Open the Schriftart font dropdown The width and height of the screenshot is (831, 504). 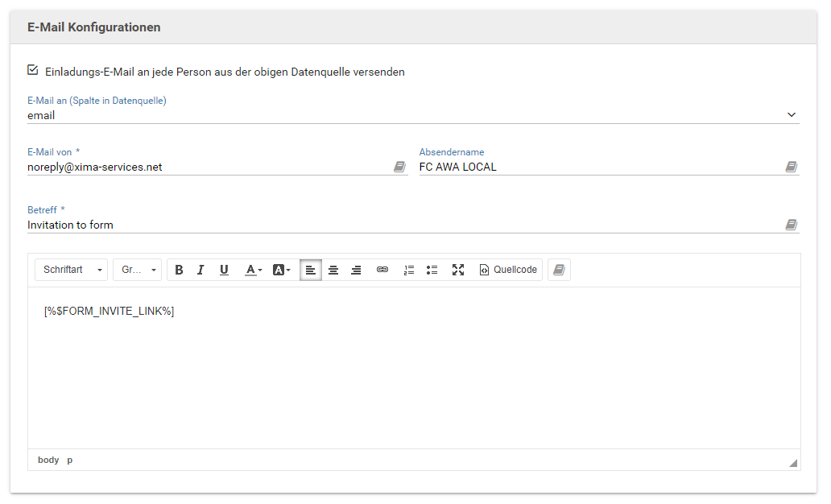72,270
